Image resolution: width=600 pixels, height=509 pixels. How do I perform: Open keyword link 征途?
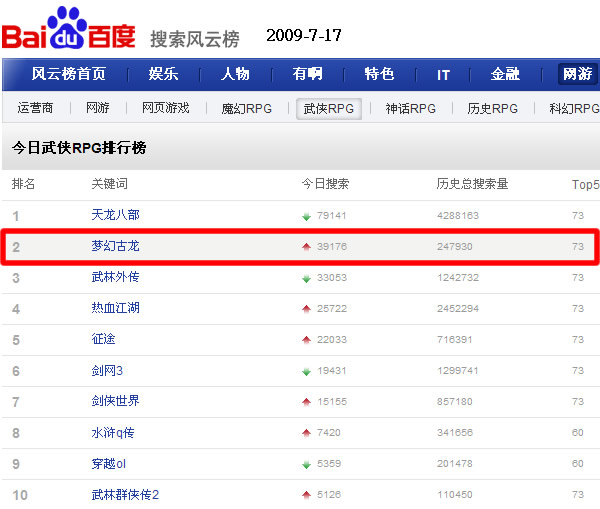(103, 339)
